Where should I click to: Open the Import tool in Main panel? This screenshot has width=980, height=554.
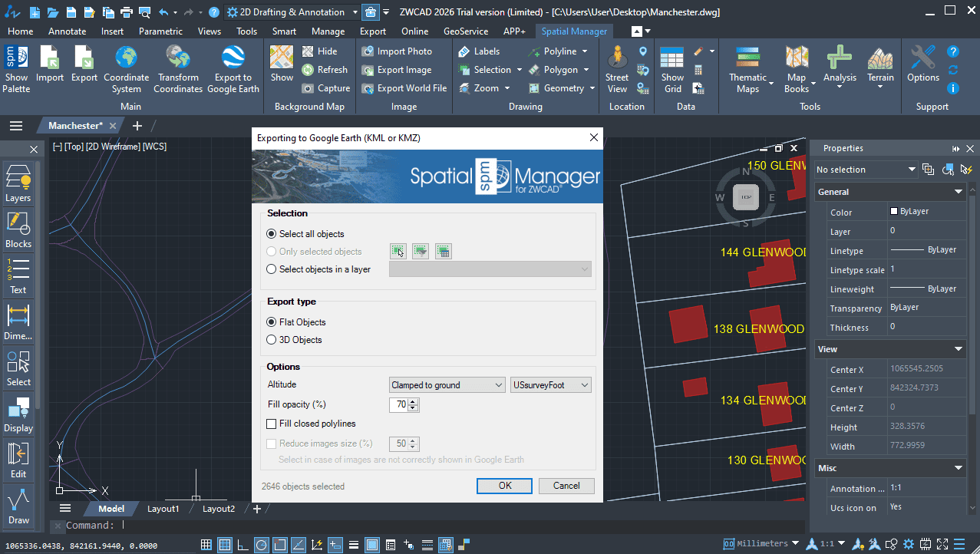tap(50, 64)
